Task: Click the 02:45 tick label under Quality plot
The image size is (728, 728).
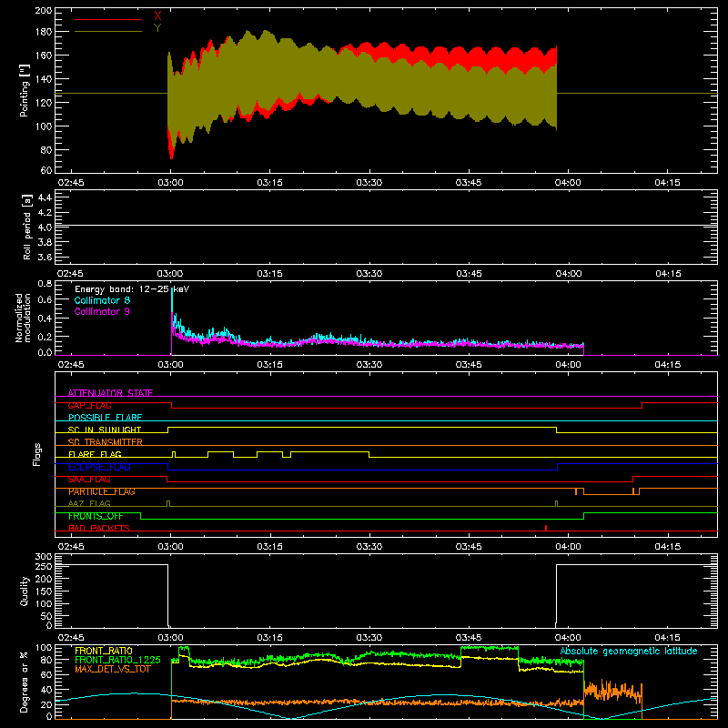Action: tap(71, 638)
